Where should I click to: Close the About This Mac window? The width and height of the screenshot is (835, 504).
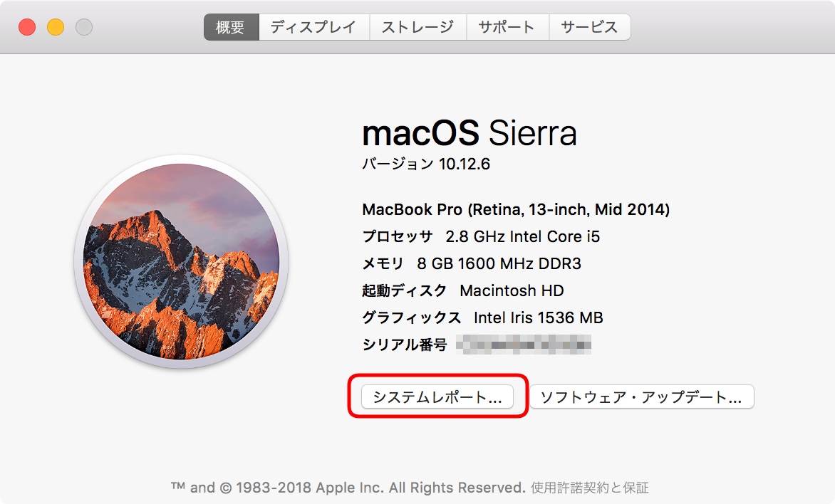click(27, 28)
